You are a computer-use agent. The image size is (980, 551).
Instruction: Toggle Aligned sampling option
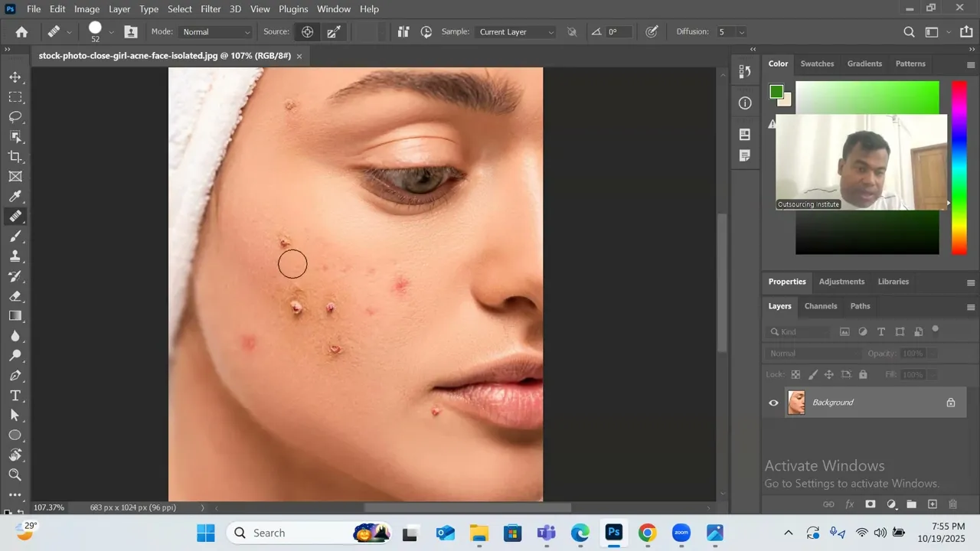pyautogui.click(x=403, y=32)
